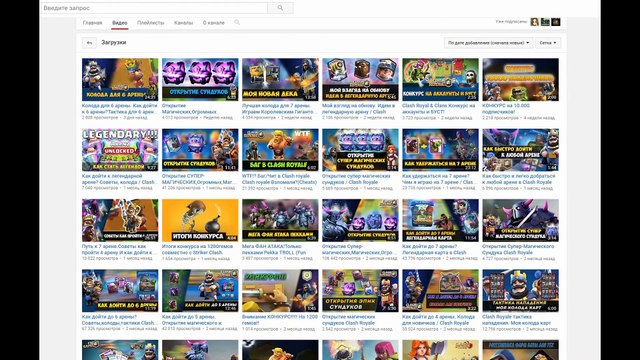The image size is (640, 360).
Task: Open the channel search magnifier icon
Action: (x=237, y=22)
